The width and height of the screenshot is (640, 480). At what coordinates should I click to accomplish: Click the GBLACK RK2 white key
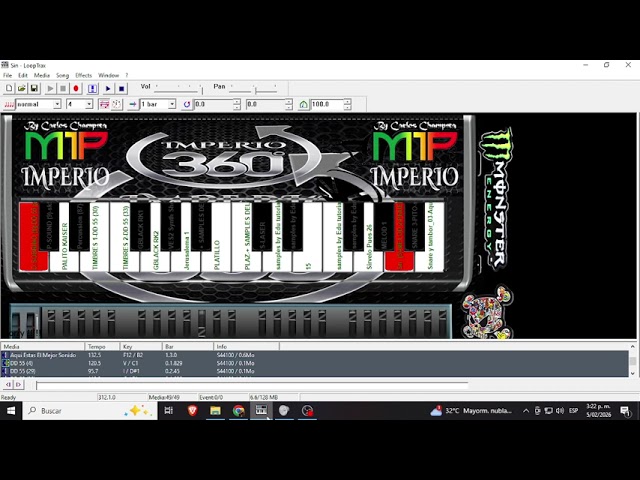point(156,261)
